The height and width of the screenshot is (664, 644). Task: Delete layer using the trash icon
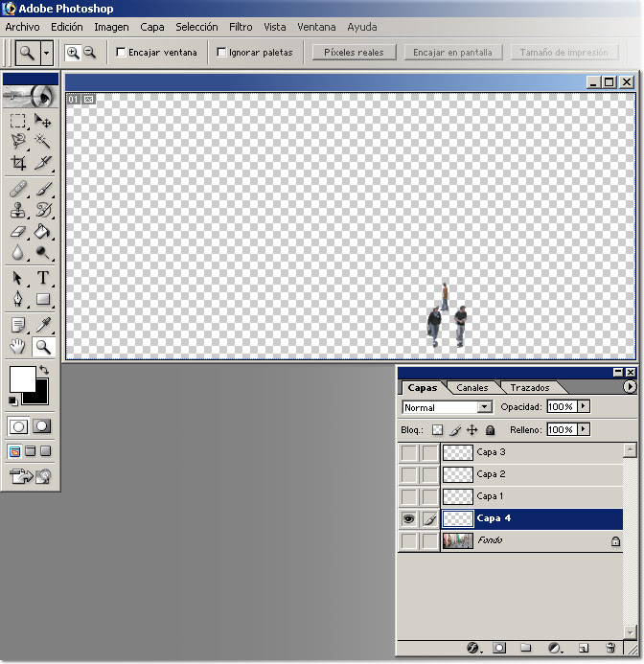coord(610,649)
